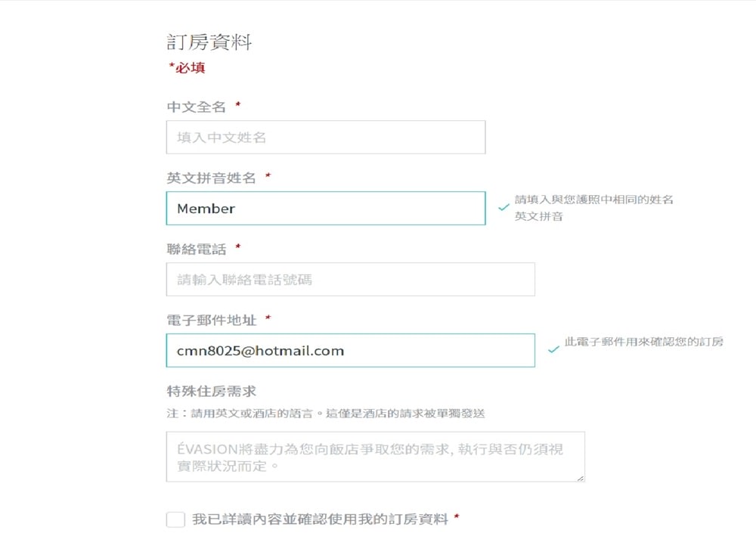Click the resize handle of the request textarea
The width and height of the screenshot is (756, 533).
580,477
